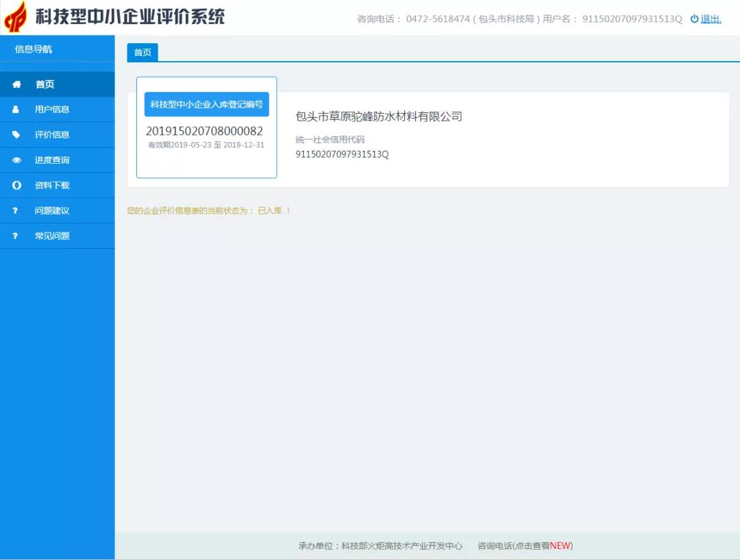
Task: Click 科技型中小企业入库登记编号 button
Action: [207, 104]
